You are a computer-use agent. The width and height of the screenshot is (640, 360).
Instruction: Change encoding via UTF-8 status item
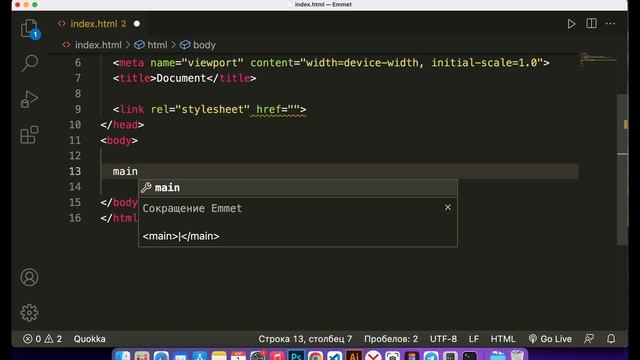(x=443, y=339)
